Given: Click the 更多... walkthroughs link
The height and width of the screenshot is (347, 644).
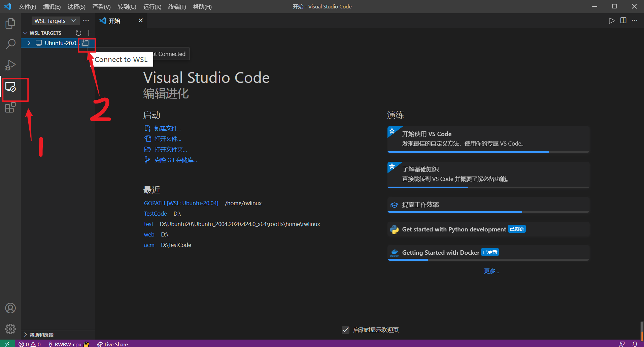Looking at the screenshot, I should tap(491, 271).
